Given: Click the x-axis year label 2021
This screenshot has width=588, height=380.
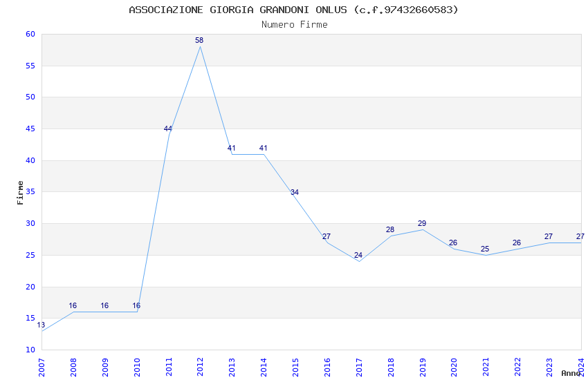Looking at the screenshot, I should coord(486,367).
